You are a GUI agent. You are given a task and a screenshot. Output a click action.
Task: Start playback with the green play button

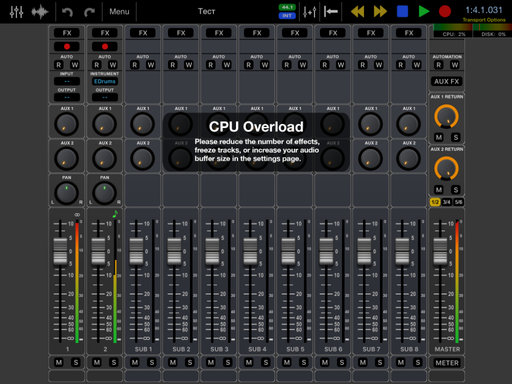(424, 11)
